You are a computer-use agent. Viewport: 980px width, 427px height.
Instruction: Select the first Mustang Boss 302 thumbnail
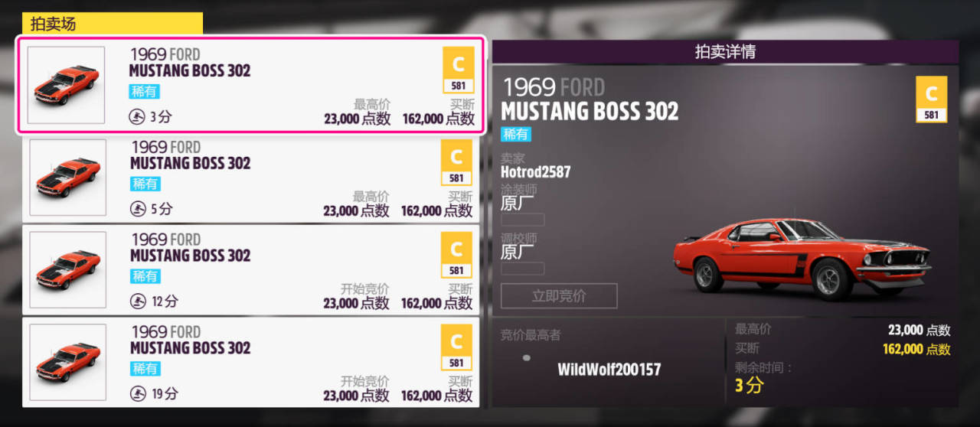(67, 85)
